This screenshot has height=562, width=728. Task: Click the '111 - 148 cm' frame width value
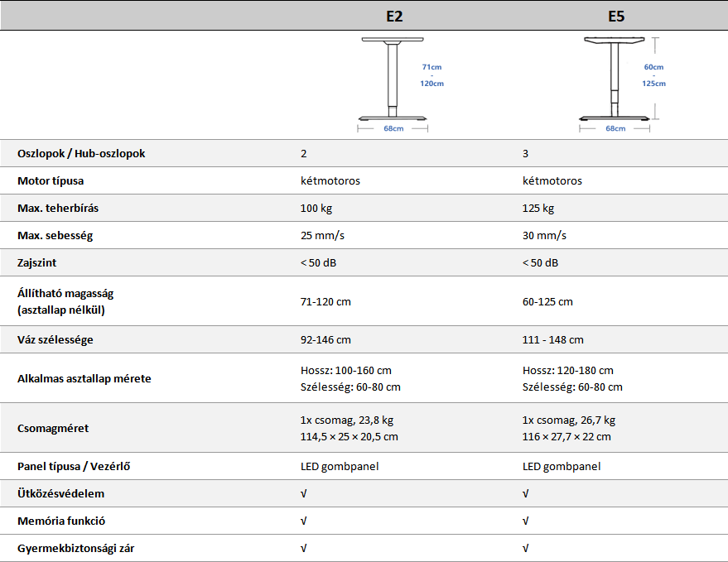click(552, 340)
